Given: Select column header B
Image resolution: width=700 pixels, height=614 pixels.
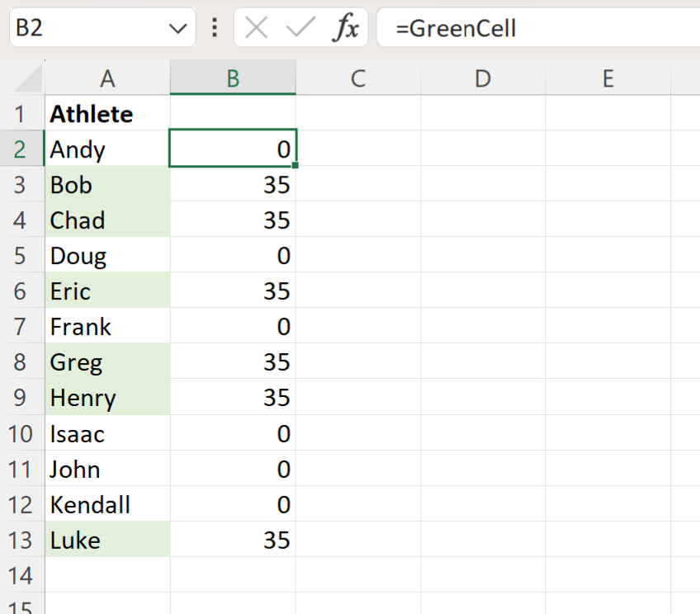Looking at the screenshot, I should point(232,78).
